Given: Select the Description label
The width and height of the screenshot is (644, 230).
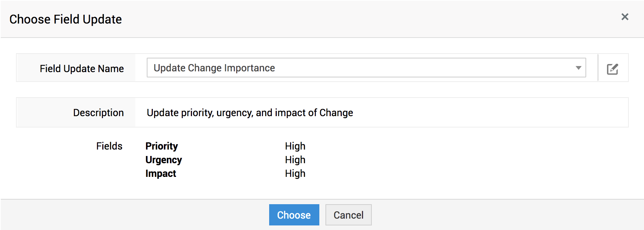Looking at the screenshot, I should (98, 113).
